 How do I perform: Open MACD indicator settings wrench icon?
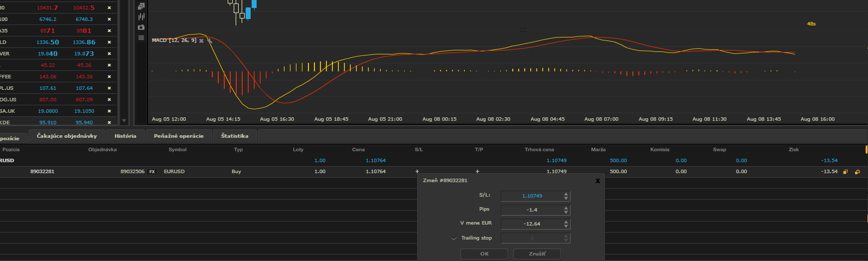[x=210, y=40]
